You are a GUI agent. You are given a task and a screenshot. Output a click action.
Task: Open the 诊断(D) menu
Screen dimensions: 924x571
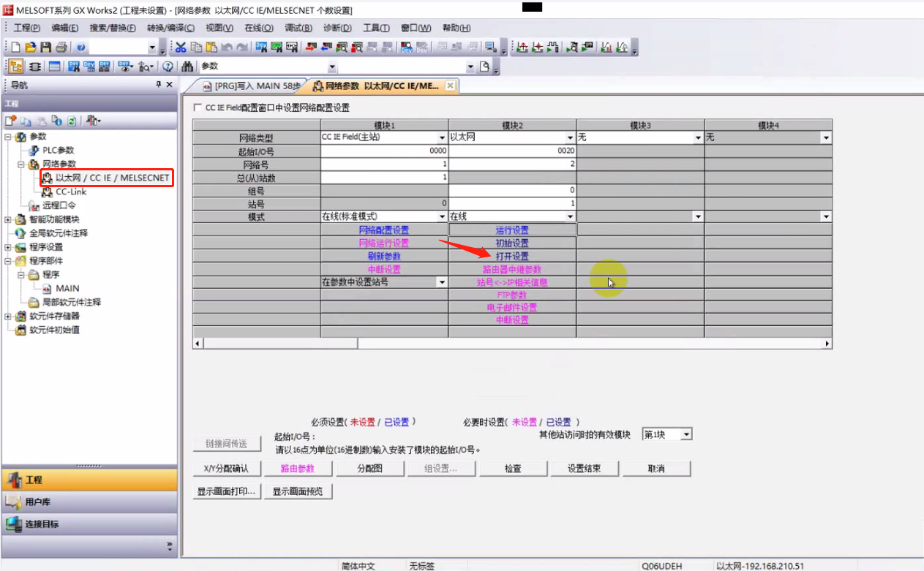337,28
